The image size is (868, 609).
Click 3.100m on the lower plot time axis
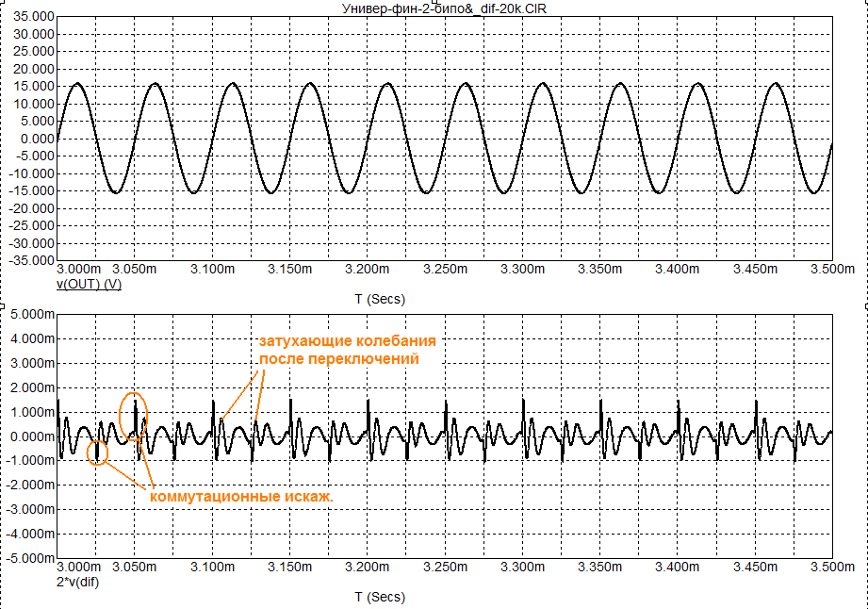click(x=213, y=567)
